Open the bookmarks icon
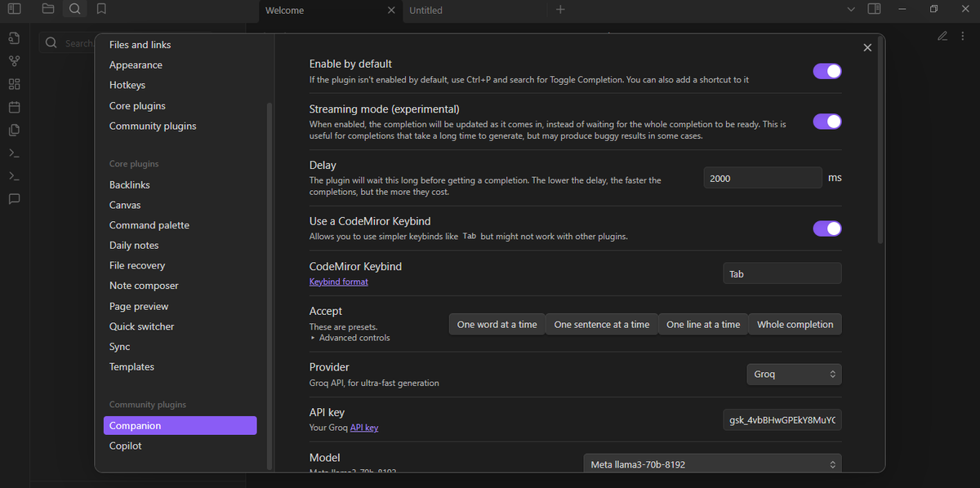The width and height of the screenshot is (980, 488). coord(101,9)
